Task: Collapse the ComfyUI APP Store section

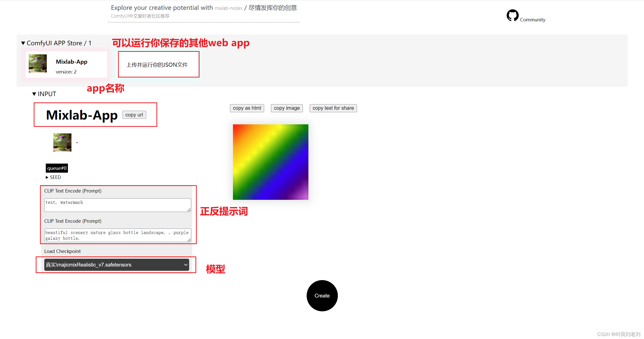Action: tap(23, 43)
